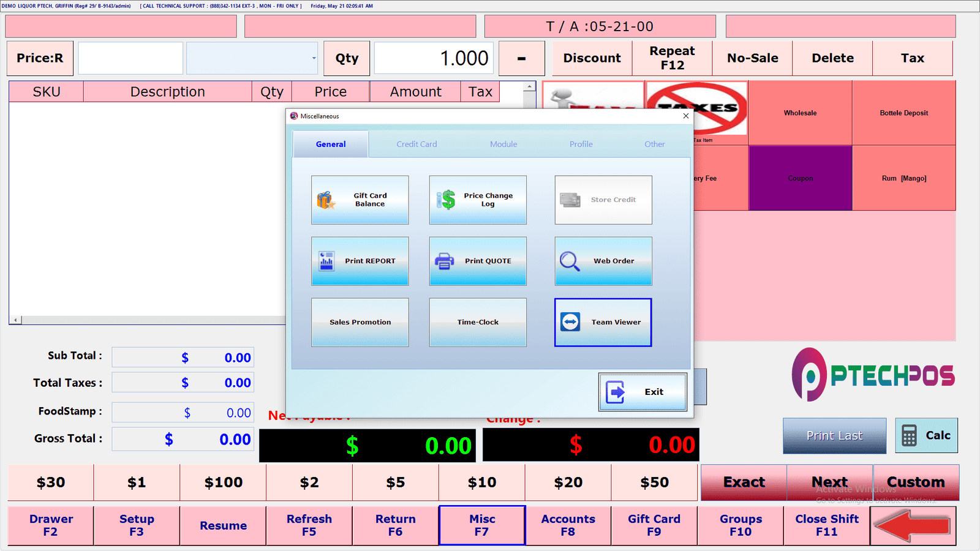Tender $50 quick cash
The width and height of the screenshot is (980, 551).
pyautogui.click(x=654, y=482)
